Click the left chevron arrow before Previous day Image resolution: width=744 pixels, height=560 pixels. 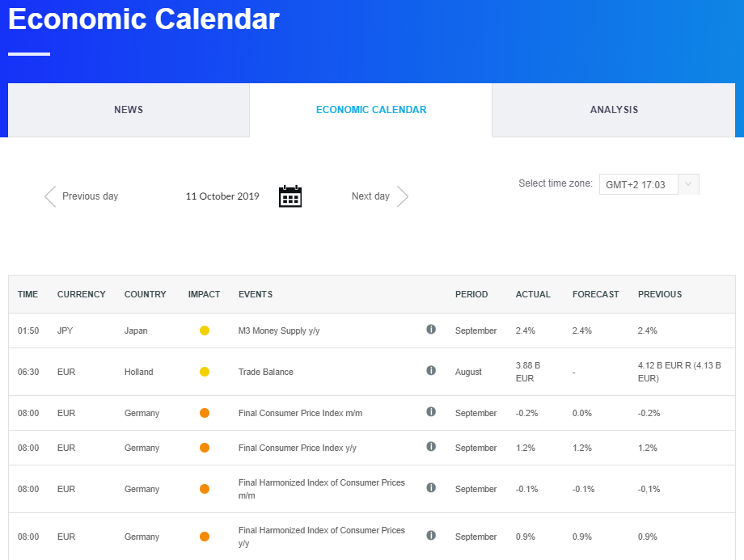pyautogui.click(x=49, y=196)
